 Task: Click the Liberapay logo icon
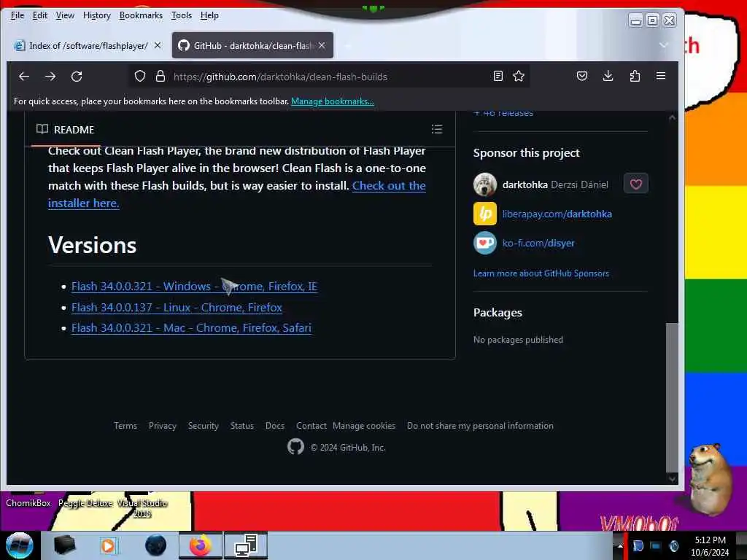[485, 214]
